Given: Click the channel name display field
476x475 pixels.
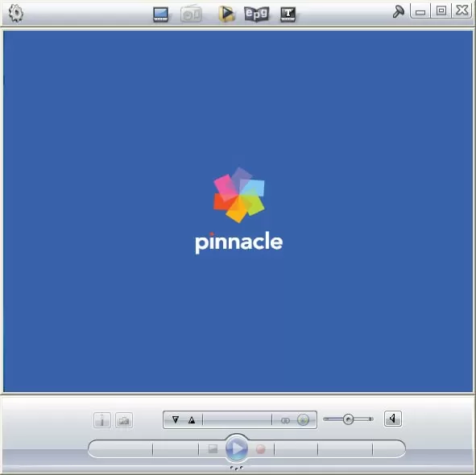Looking at the screenshot, I should [x=237, y=420].
